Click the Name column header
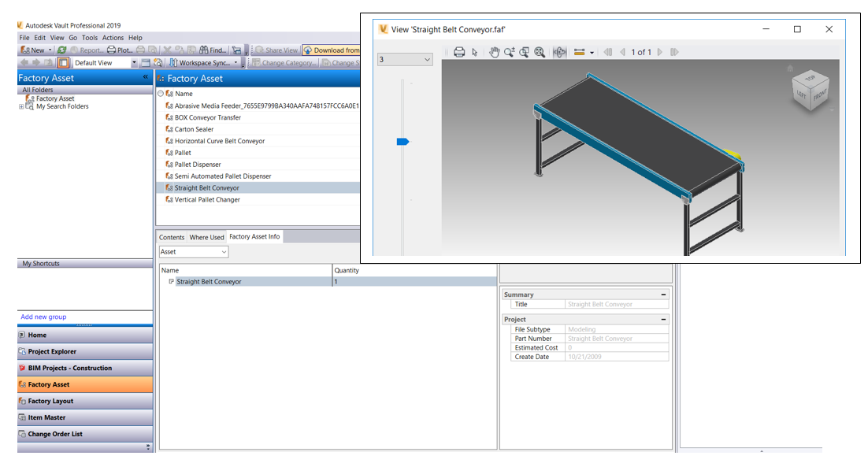The height and width of the screenshot is (463, 868). tap(184, 94)
